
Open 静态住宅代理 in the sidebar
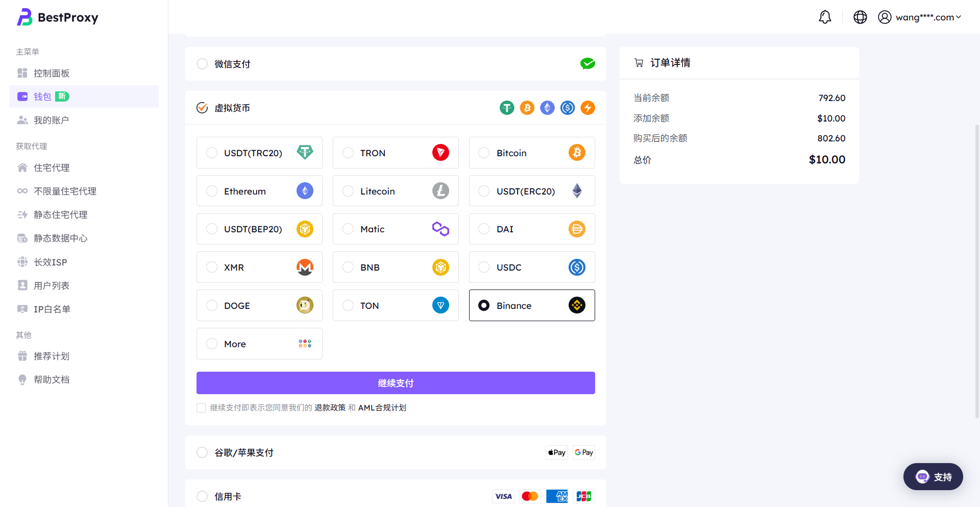coord(84,214)
